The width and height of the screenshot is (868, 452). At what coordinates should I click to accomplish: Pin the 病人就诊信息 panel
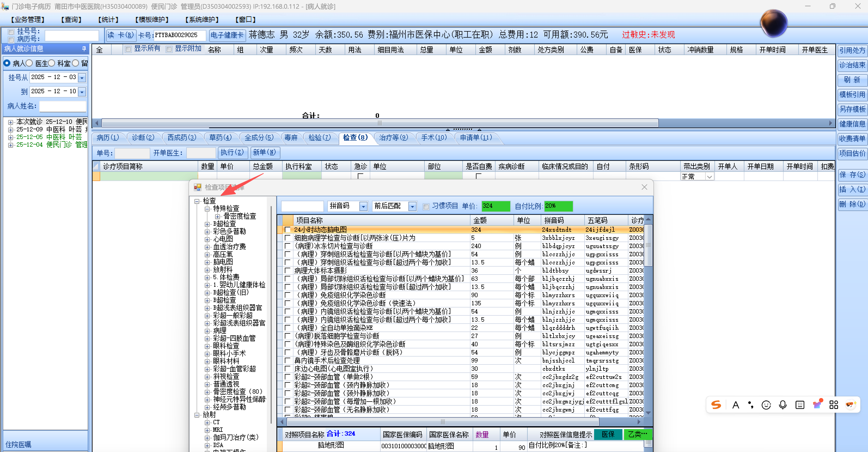point(84,49)
